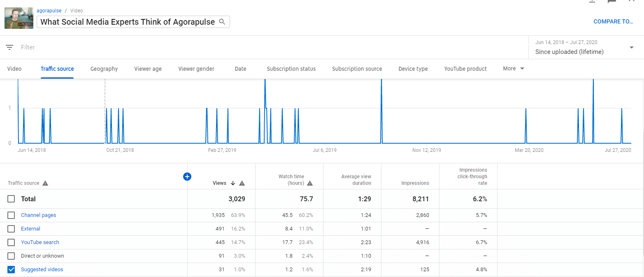Click the Channel pages impressions value 2,860

[423, 215]
